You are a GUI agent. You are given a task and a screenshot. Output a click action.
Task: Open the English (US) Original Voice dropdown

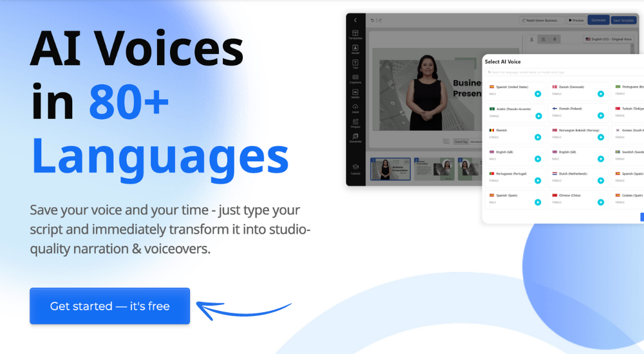point(609,39)
